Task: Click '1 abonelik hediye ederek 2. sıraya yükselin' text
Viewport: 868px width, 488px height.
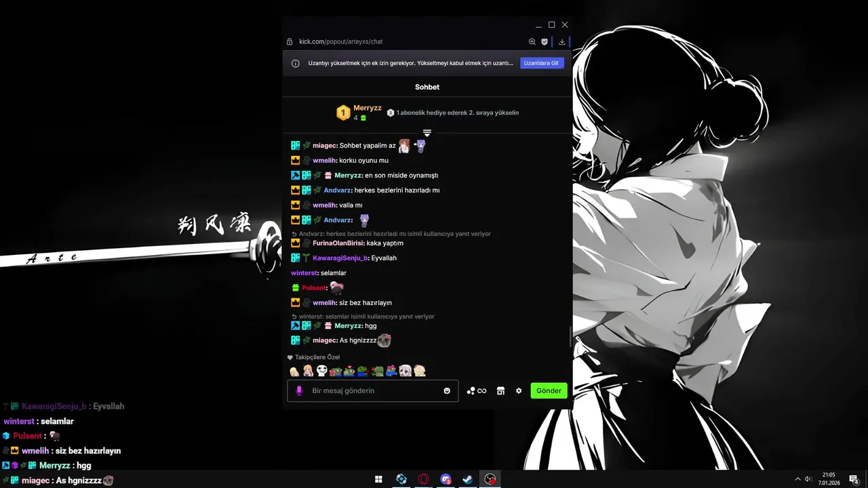Action: pyautogui.click(x=458, y=113)
